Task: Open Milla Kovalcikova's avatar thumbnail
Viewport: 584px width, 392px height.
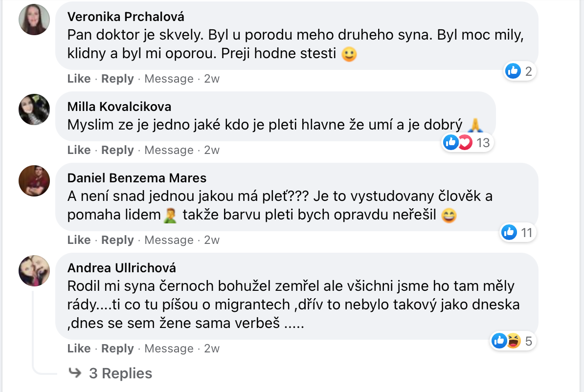Action: click(x=34, y=109)
